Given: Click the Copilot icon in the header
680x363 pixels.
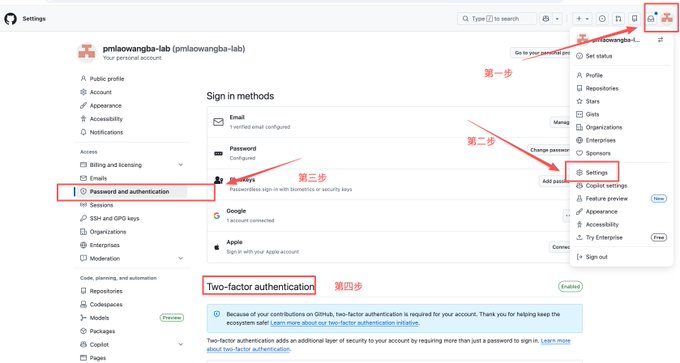Looking at the screenshot, I should point(546,19).
